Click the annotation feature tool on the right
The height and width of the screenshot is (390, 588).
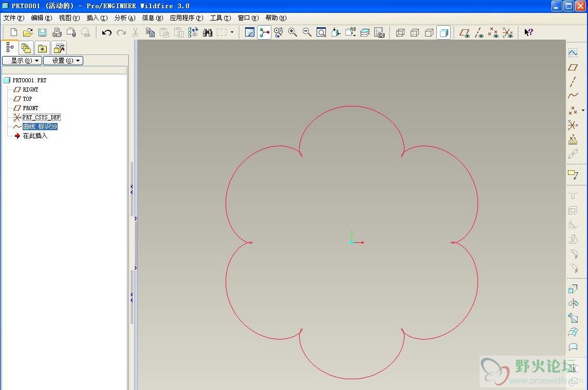(573, 174)
